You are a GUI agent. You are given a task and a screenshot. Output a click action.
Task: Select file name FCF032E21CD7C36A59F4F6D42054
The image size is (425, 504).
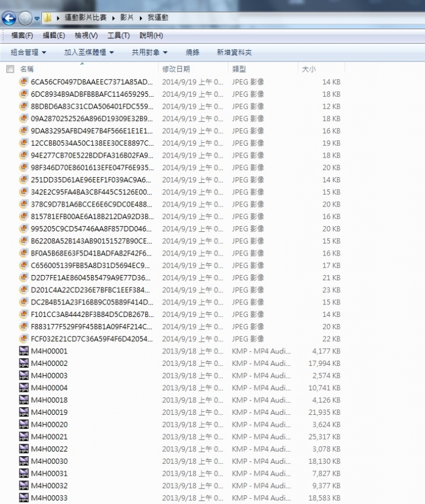coord(91,339)
